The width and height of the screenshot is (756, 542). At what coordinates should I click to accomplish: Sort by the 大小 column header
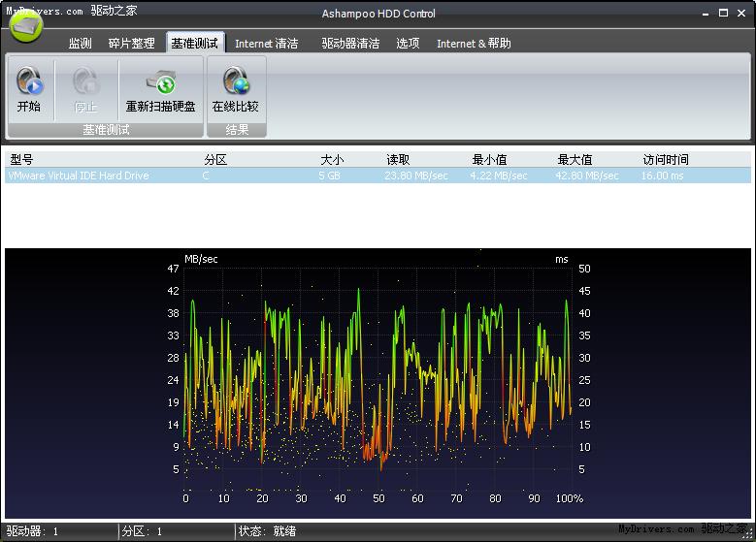(332, 159)
